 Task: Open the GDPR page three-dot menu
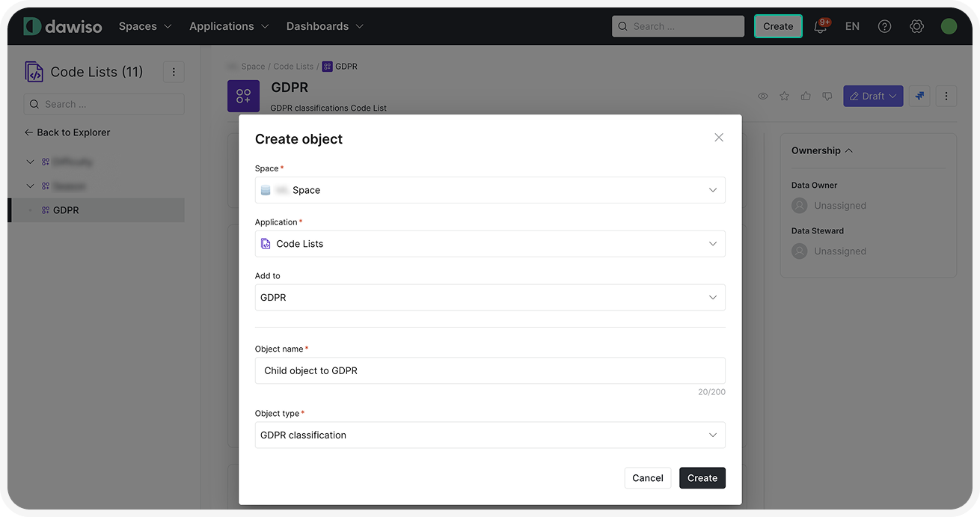tap(946, 96)
